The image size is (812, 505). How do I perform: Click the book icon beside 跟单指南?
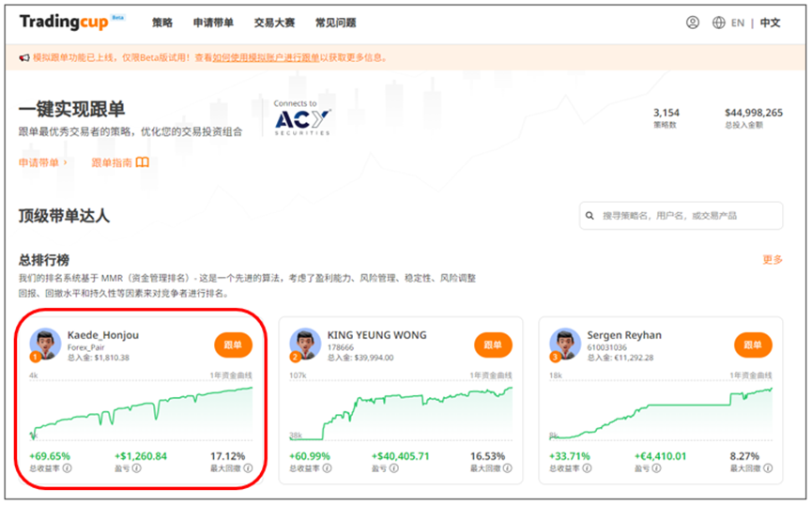(x=143, y=162)
